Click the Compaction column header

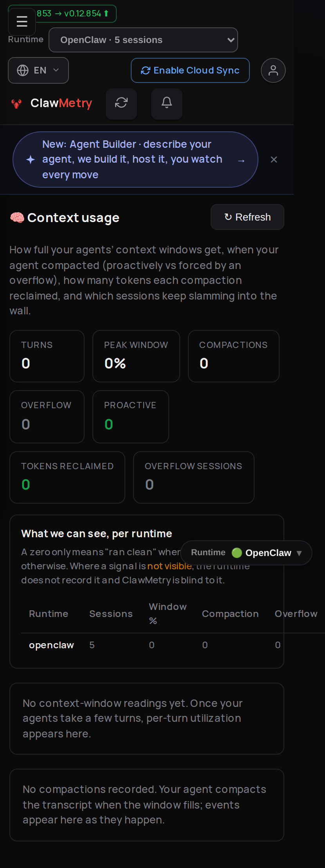[x=230, y=614]
